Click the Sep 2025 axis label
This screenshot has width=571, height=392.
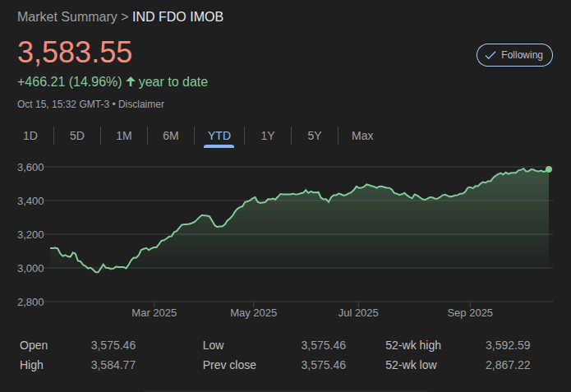tap(469, 312)
